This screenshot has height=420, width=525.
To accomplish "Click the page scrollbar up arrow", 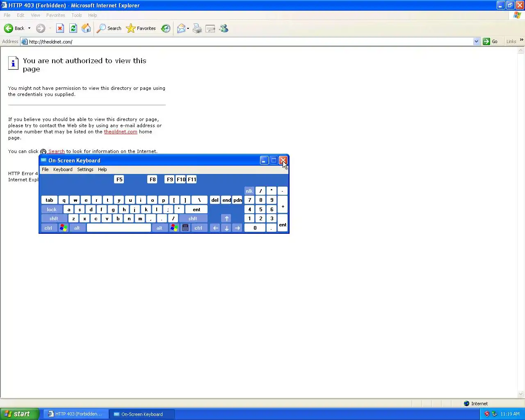I will pos(521,51).
